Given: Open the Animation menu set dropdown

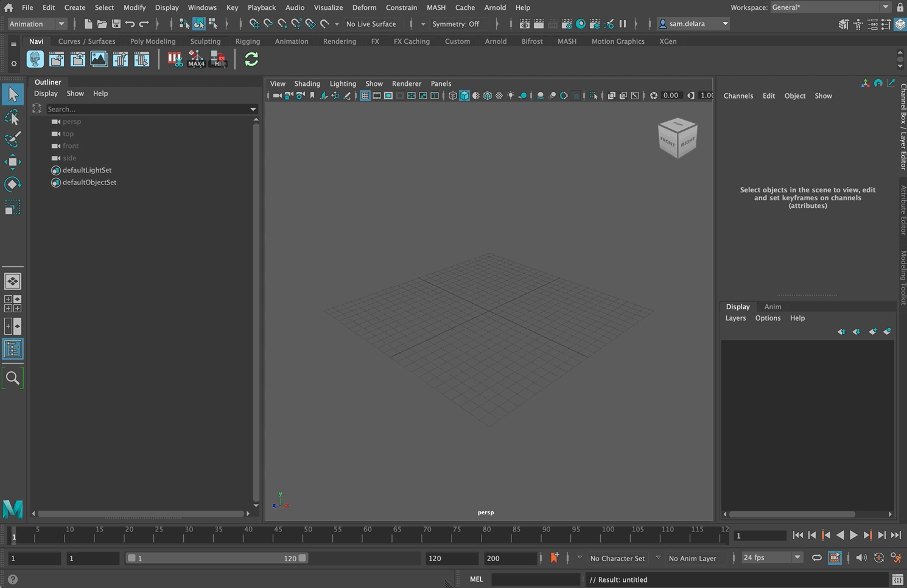Looking at the screenshot, I should (x=37, y=24).
